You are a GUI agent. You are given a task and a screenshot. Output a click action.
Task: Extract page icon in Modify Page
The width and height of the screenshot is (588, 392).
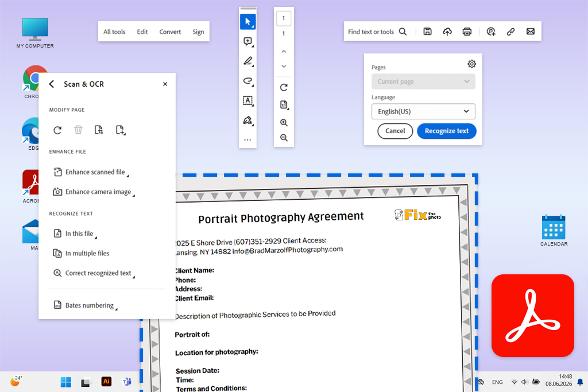coord(99,130)
